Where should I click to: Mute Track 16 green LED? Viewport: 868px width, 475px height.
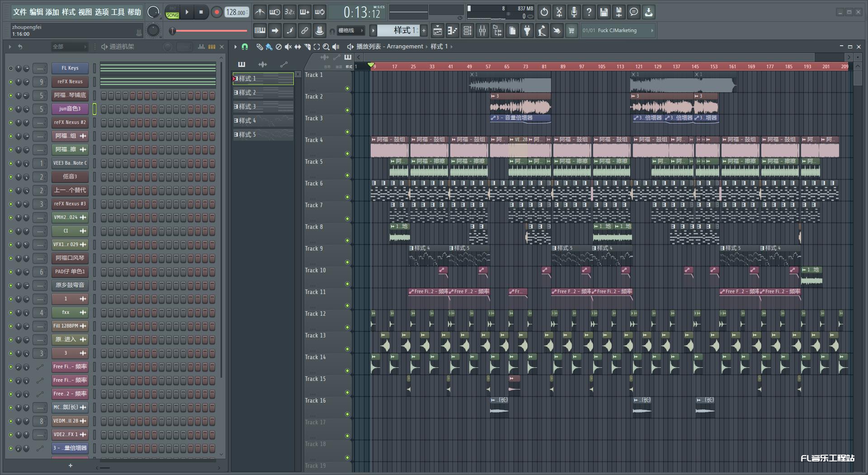(x=347, y=414)
